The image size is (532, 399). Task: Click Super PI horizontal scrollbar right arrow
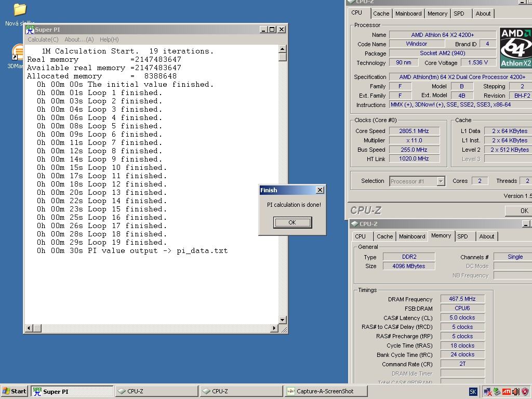pyautogui.click(x=274, y=328)
